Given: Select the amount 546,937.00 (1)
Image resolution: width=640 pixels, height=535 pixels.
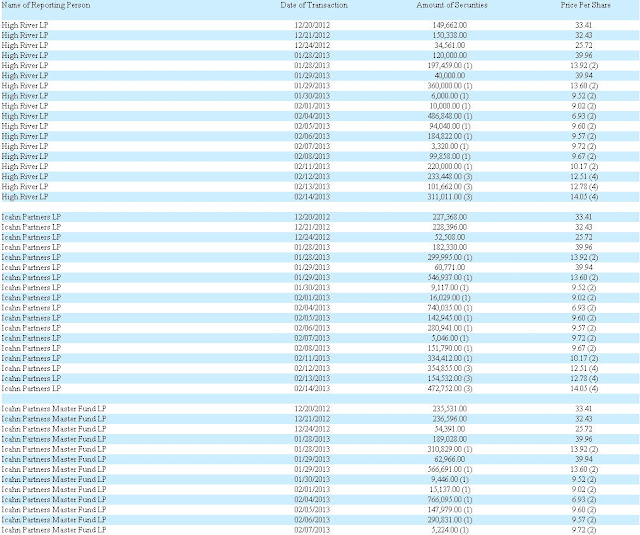Looking at the screenshot, I should pyautogui.click(x=450, y=278).
